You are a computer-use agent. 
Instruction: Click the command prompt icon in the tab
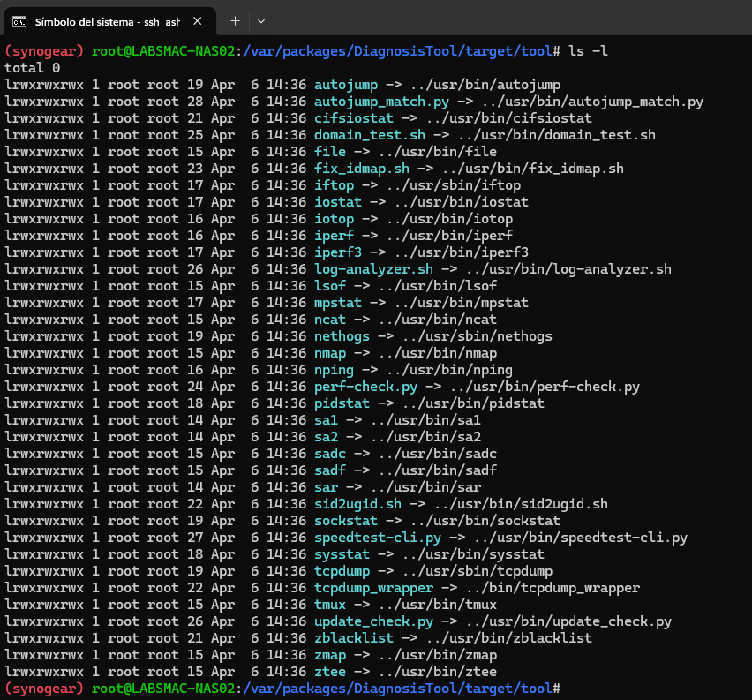(x=19, y=20)
